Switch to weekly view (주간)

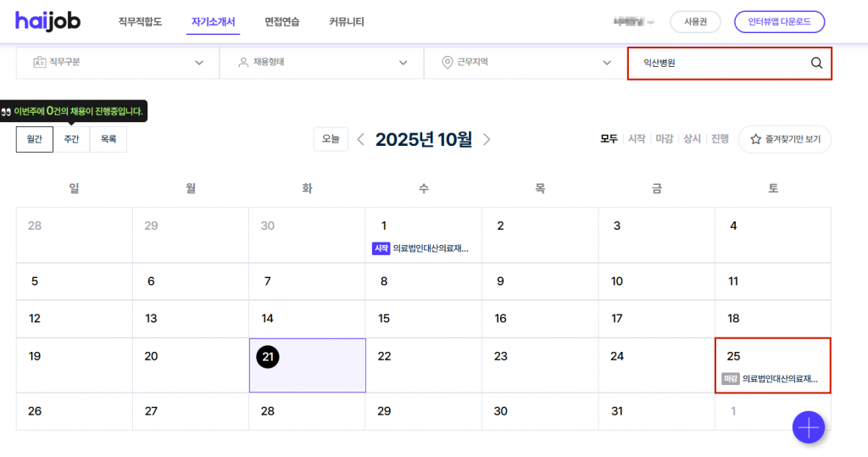[x=71, y=139]
